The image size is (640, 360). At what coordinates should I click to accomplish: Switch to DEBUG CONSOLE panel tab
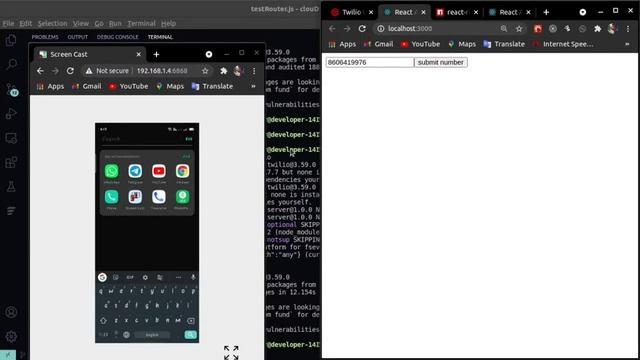(x=118, y=37)
